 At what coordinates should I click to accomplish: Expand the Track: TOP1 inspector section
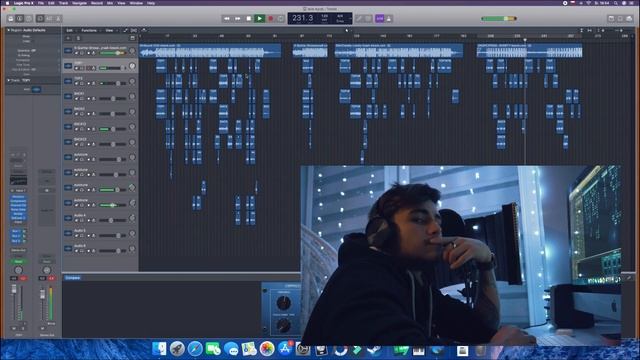pyautogui.click(x=8, y=80)
